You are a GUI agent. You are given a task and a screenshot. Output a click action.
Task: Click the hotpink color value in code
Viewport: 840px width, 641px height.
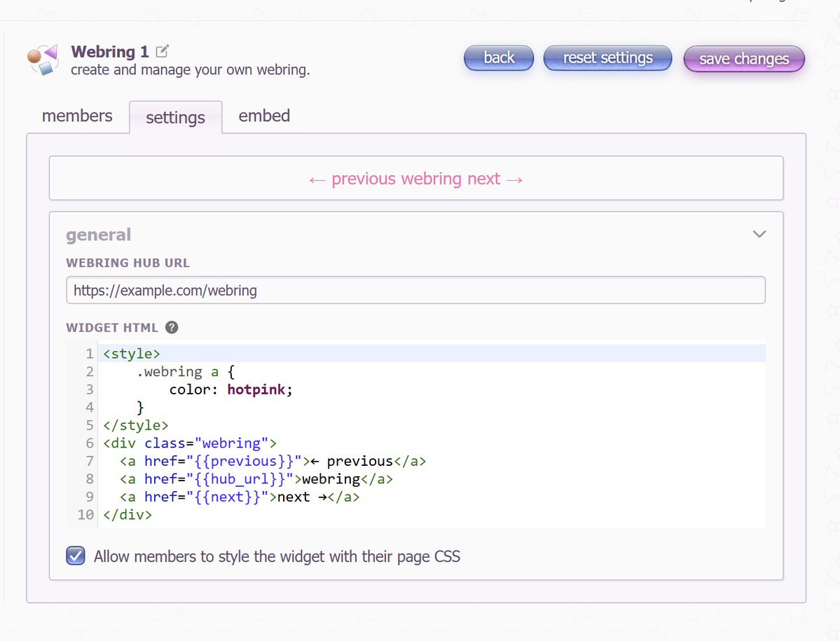pos(256,390)
